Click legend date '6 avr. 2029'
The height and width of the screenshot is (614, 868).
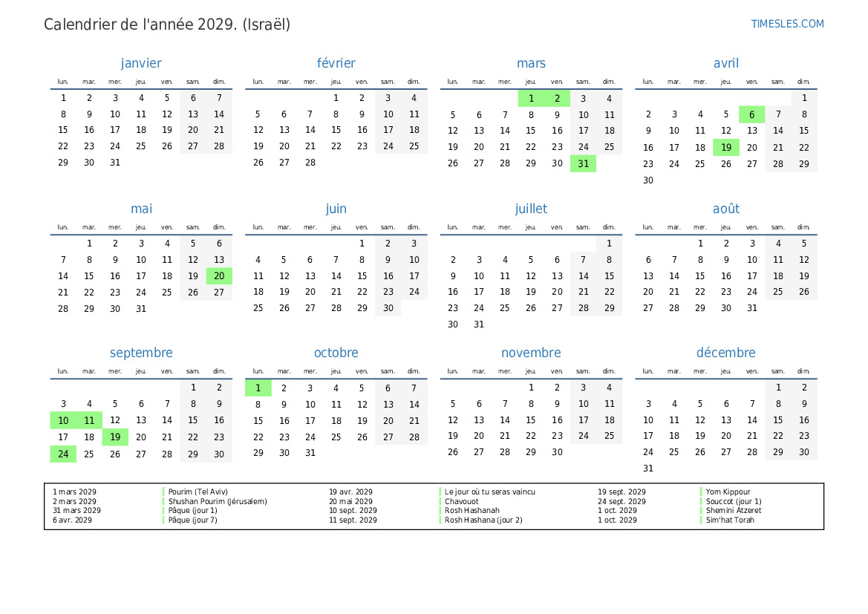(x=72, y=520)
